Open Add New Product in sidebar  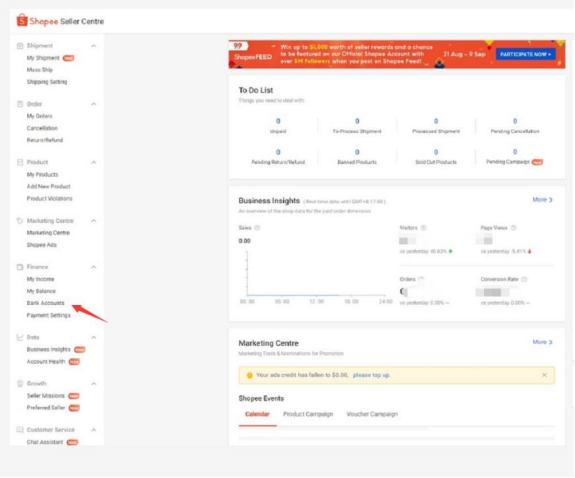click(x=48, y=186)
